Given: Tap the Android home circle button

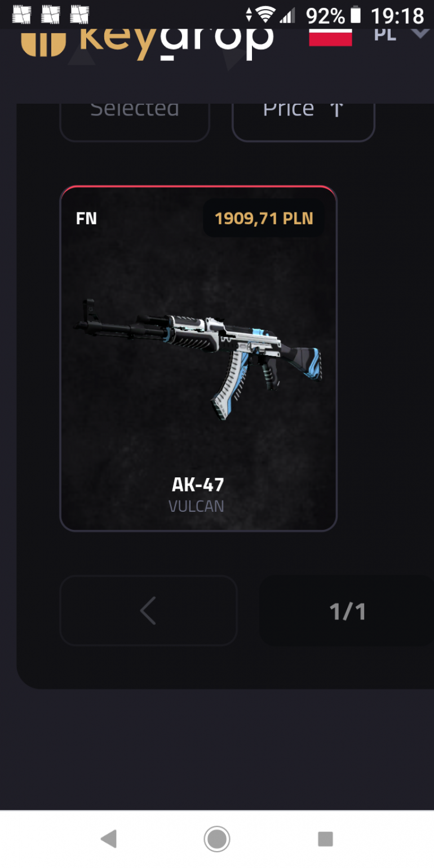Looking at the screenshot, I should click(217, 839).
